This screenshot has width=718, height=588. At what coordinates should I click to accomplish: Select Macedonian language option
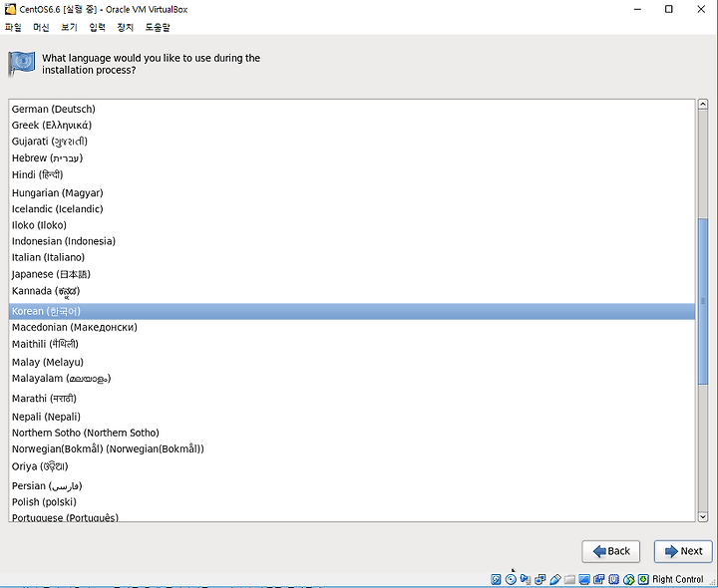click(352, 327)
